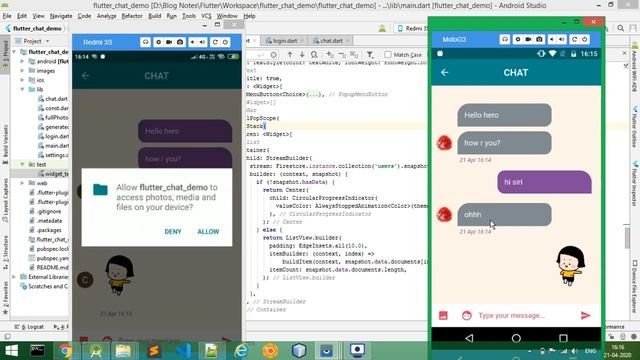The width and height of the screenshot is (640, 360).
Task: Open the File menu
Action: [x=7, y=16]
